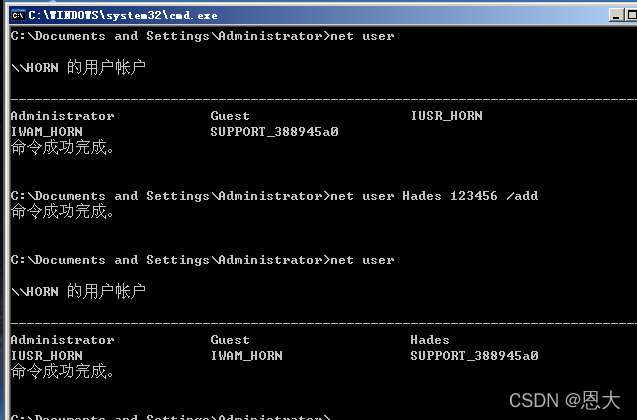The image size is (637, 420).
Task: Click the second 'net user' command line
Action: pyautogui.click(x=202, y=260)
